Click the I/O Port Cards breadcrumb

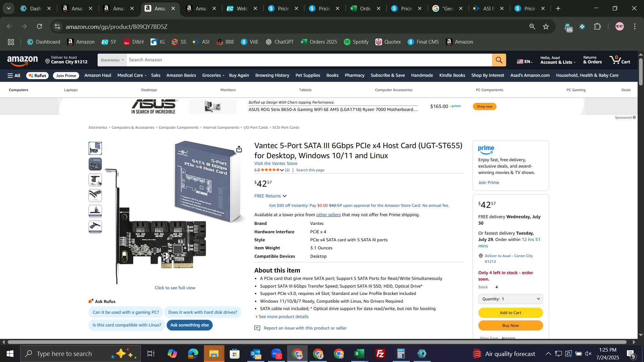tap(256, 128)
